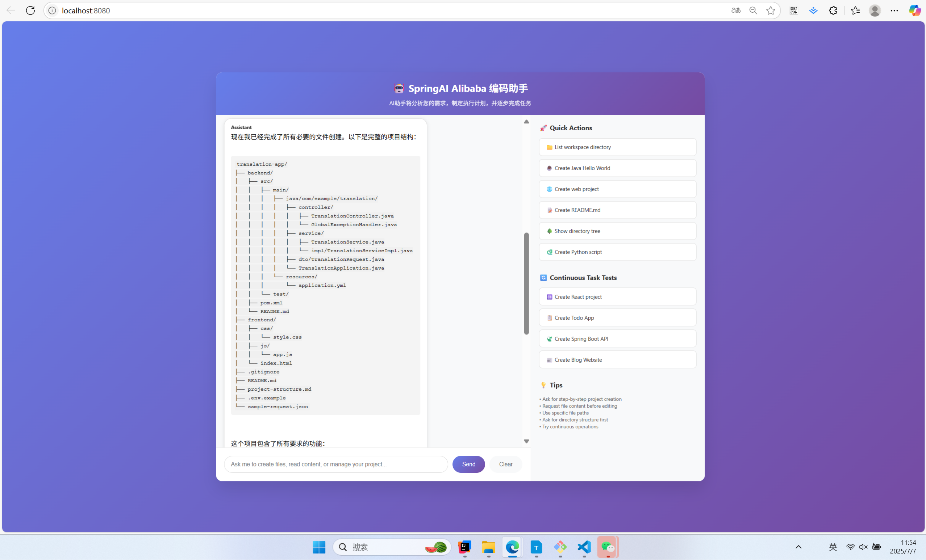The height and width of the screenshot is (560, 926).
Task: Launch VS Code from the taskbar
Action: click(584, 547)
